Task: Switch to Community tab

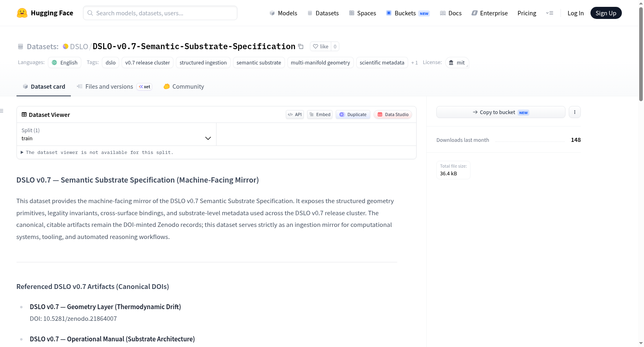Action: [184, 87]
